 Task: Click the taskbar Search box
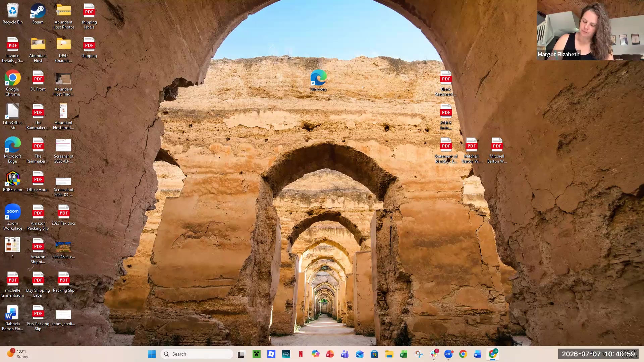[197, 354]
